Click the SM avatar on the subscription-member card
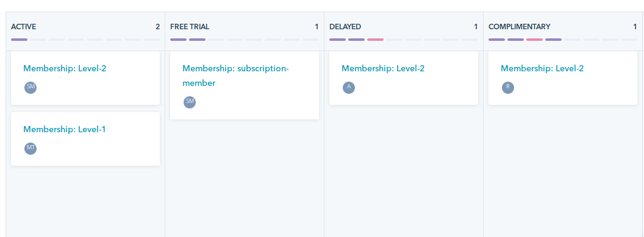This screenshot has height=237, width=644. 190,102
